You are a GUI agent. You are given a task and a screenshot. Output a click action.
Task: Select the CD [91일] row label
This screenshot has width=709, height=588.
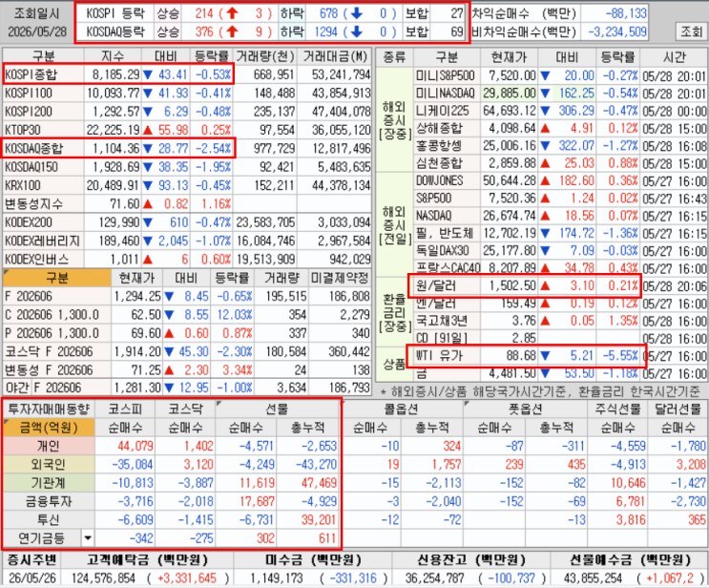[442, 338]
